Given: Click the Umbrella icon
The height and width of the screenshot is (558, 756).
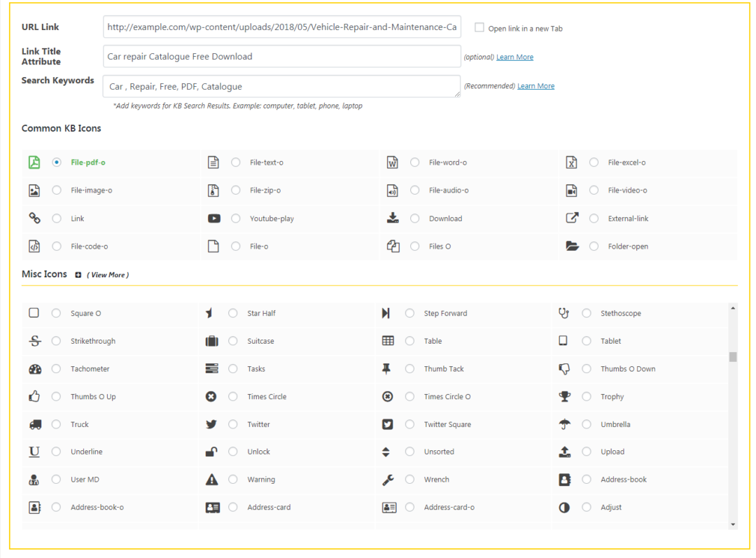Looking at the screenshot, I should 565,424.
